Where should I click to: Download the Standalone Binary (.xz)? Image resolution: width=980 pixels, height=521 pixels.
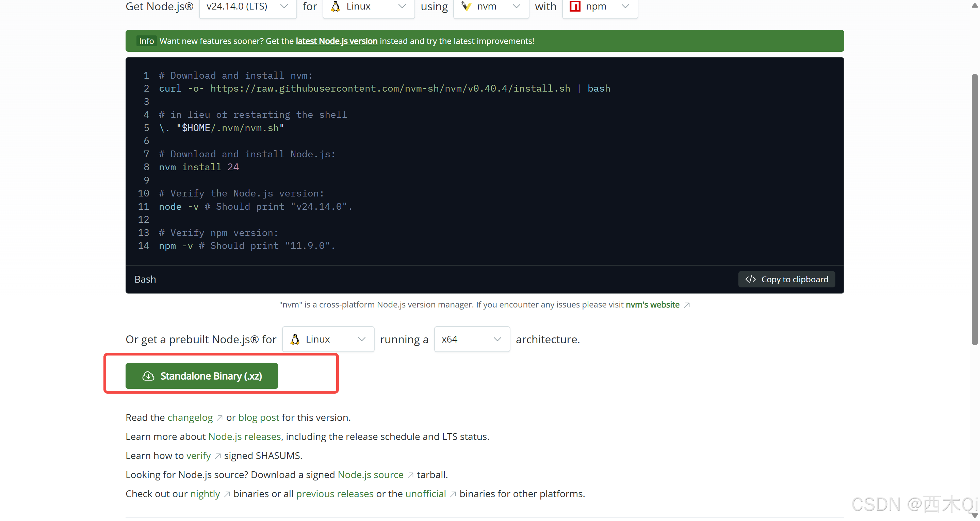[x=202, y=376]
